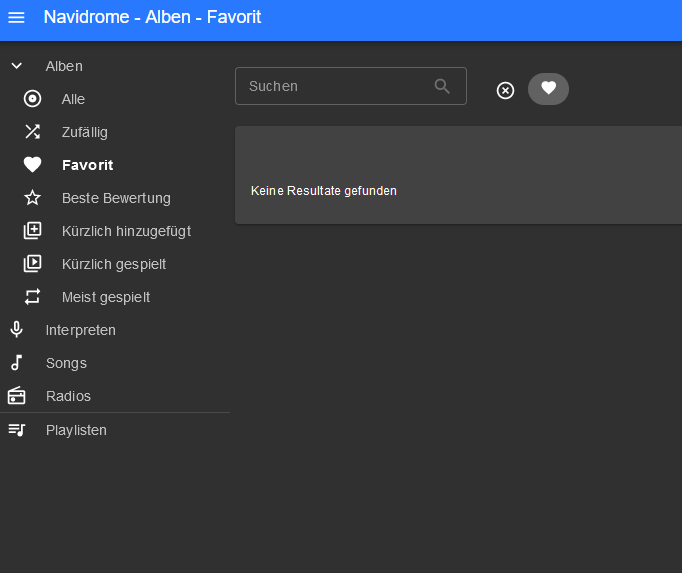Open the Playlisten menu entry
The width and height of the screenshot is (682, 573).
(x=76, y=430)
